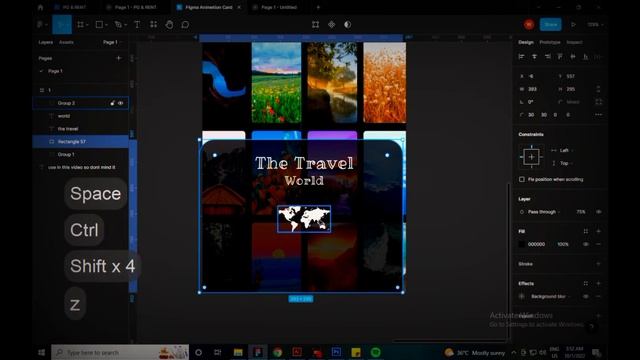Click Align left icon
640x360 pixels.
(x=521, y=57)
